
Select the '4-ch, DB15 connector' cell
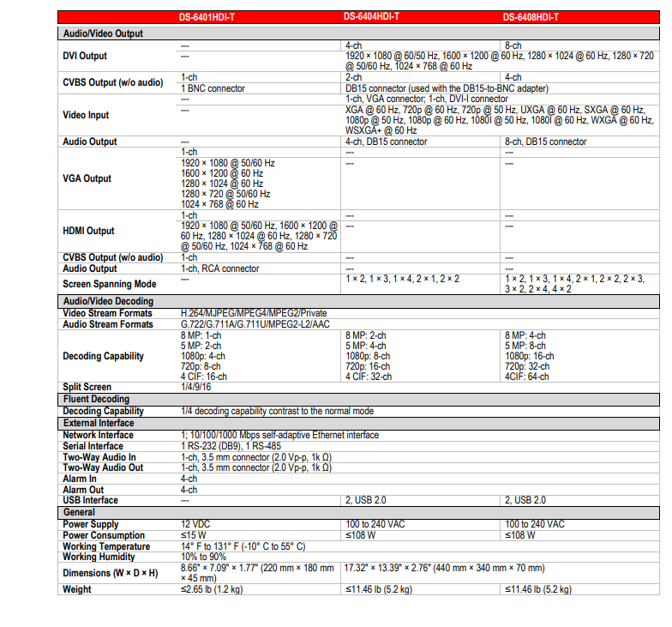point(386,142)
